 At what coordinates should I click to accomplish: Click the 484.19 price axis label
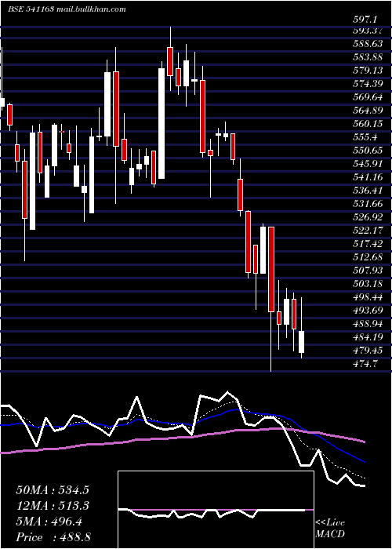click(367, 337)
